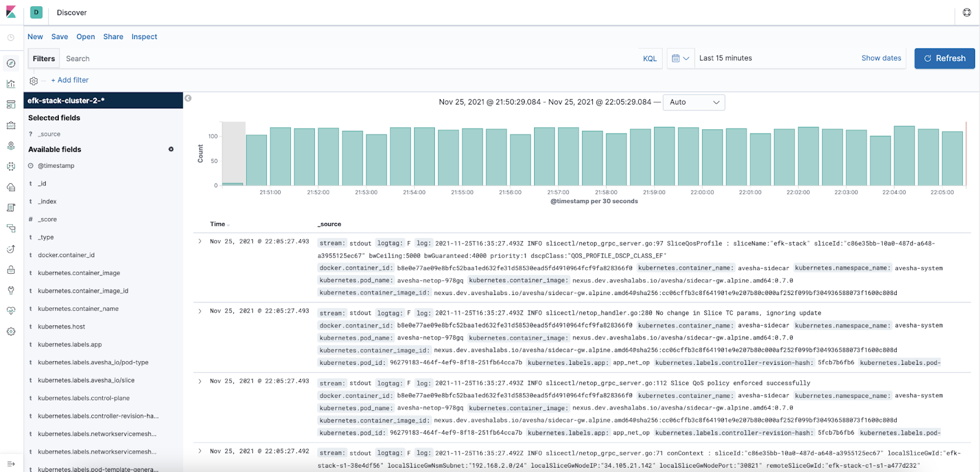This screenshot has width=980, height=472.
Task: Open APM from the side navigation
Action: 11,228
